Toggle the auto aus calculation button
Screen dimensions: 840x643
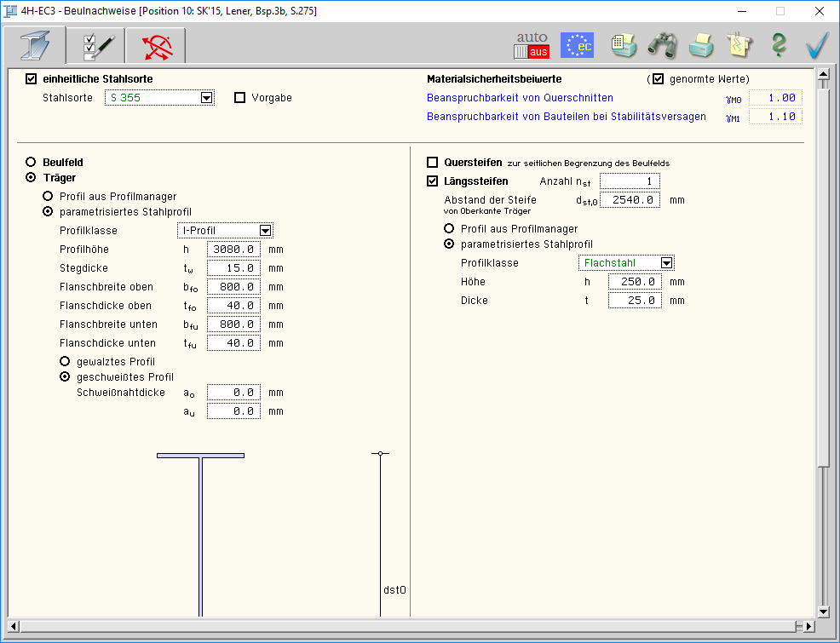coord(532,45)
